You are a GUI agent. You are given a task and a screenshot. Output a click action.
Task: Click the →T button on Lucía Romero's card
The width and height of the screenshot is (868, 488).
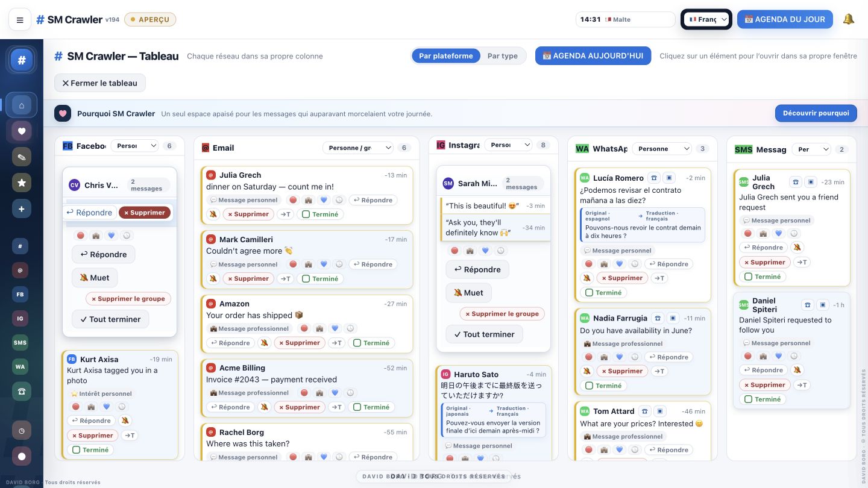pyautogui.click(x=659, y=278)
